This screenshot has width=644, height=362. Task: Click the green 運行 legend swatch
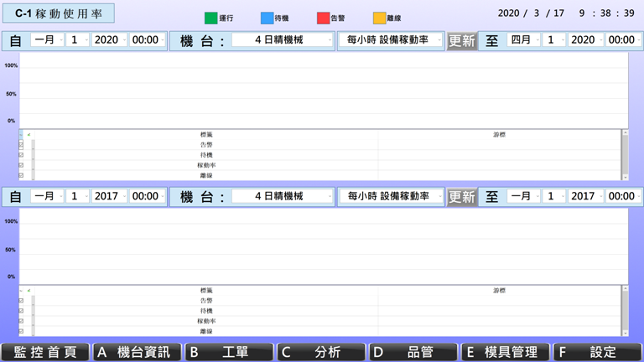point(210,18)
